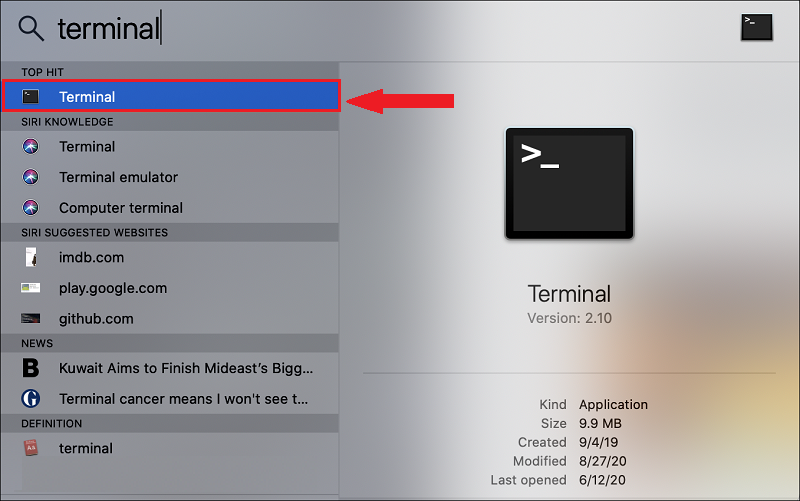
Task: Select 'Terminal emulator' Siri result
Action: tap(118, 177)
